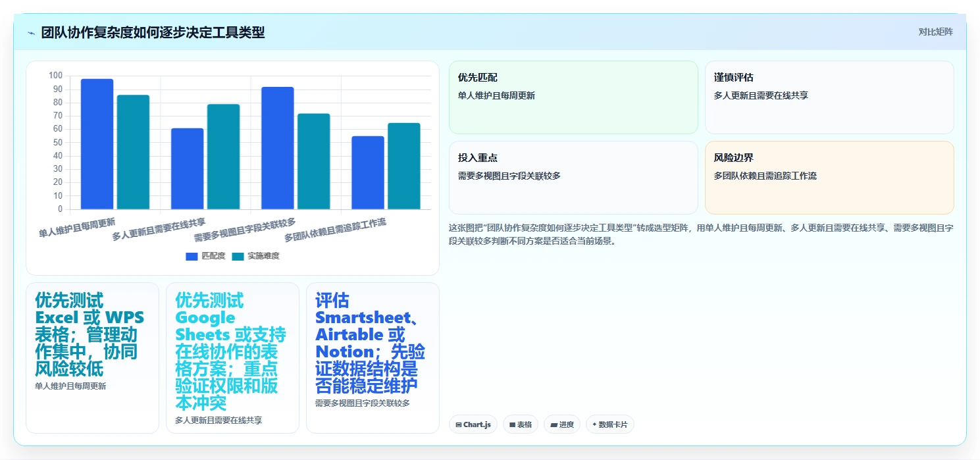980x460 pixels.
Task: Select the 表格 tag chip
Action: coord(521,424)
